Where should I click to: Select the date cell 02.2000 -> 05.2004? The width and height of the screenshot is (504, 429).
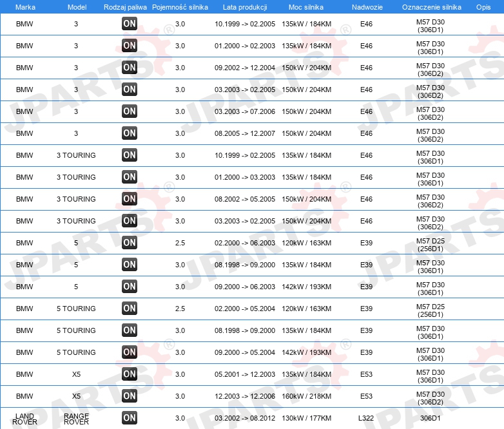[x=245, y=309]
